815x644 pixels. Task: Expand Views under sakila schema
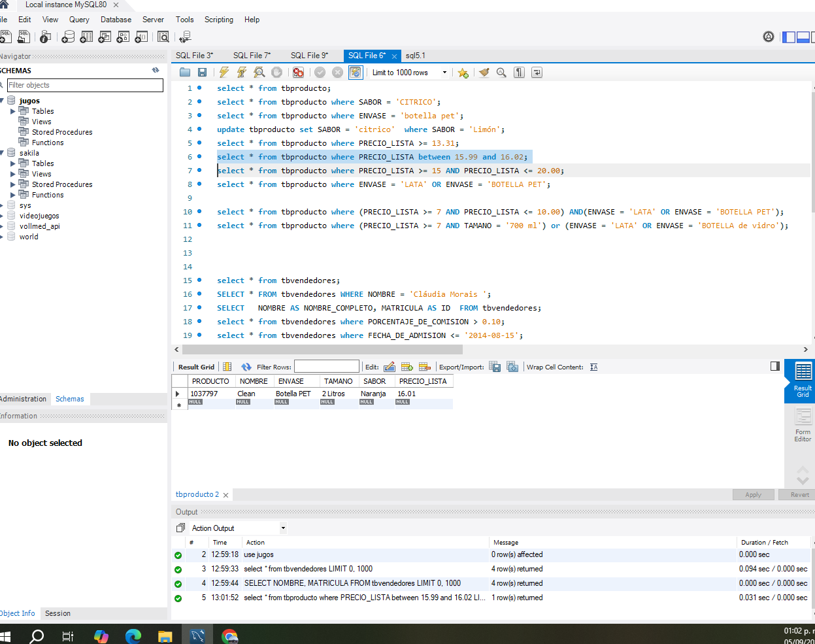13,174
